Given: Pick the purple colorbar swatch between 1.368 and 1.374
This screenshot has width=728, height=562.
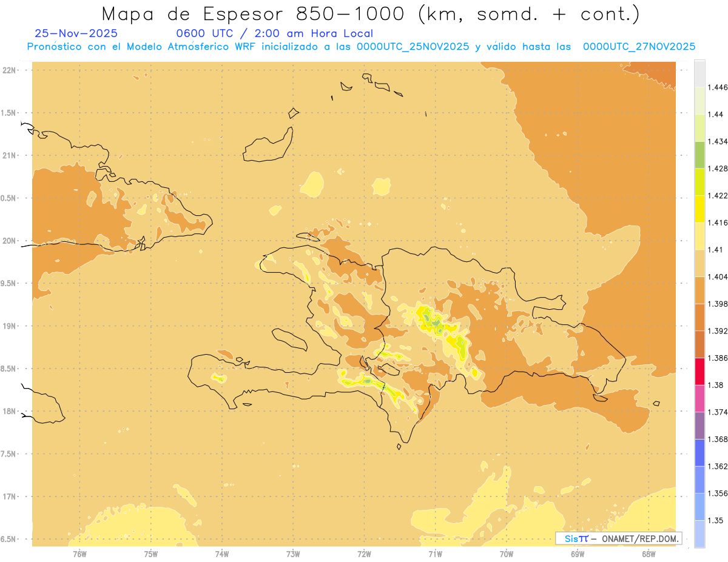Looking at the screenshot, I should (699, 426).
